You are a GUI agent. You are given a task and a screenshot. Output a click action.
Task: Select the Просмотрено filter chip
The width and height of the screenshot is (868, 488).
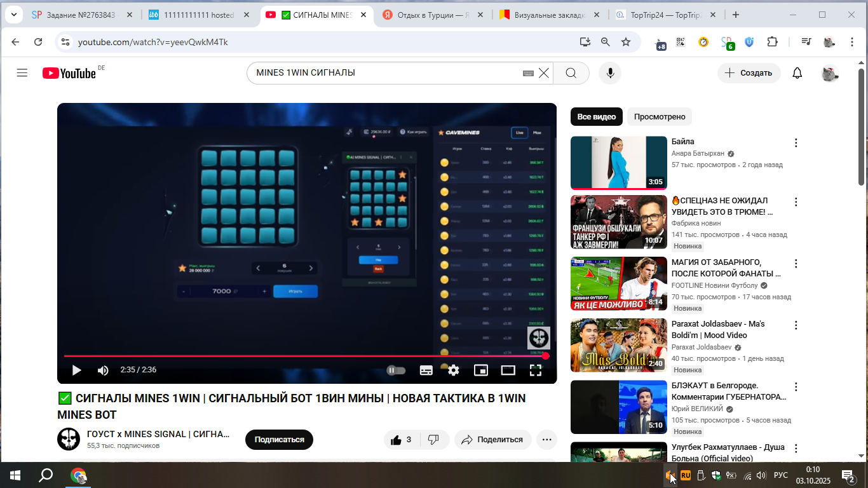[x=660, y=117]
